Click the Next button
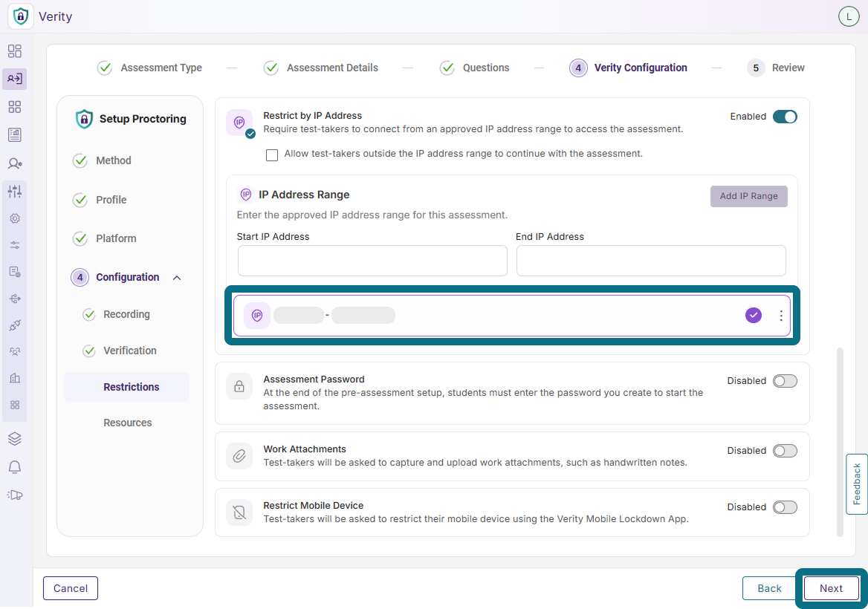This screenshot has height=609, width=868. (x=831, y=588)
